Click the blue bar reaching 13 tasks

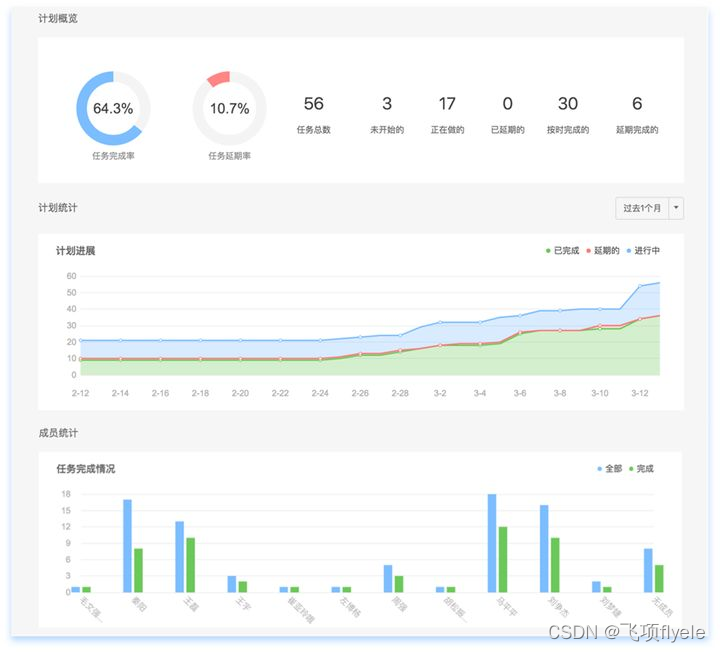180,557
